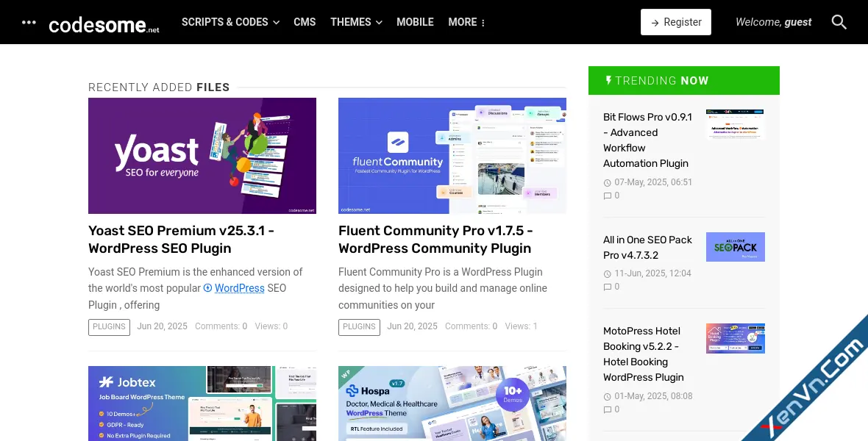The height and width of the screenshot is (441, 868).
Task: Click comment icon under Bit Flows Pro
Action: (608, 196)
